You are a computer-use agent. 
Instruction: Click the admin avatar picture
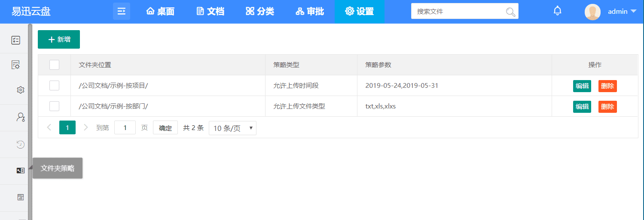pos(592,12)
